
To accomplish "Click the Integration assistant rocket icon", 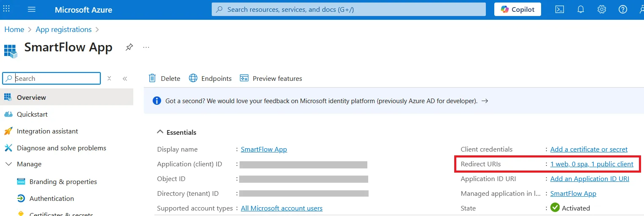I will click(8, 131).
